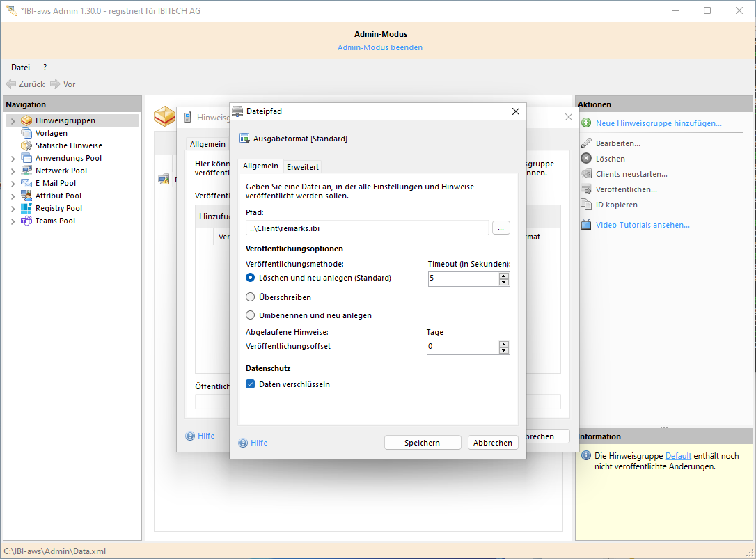Screen dimensions: 756x559
Task: Open Video-Tutorials via its icon
Action: [586, 224]
